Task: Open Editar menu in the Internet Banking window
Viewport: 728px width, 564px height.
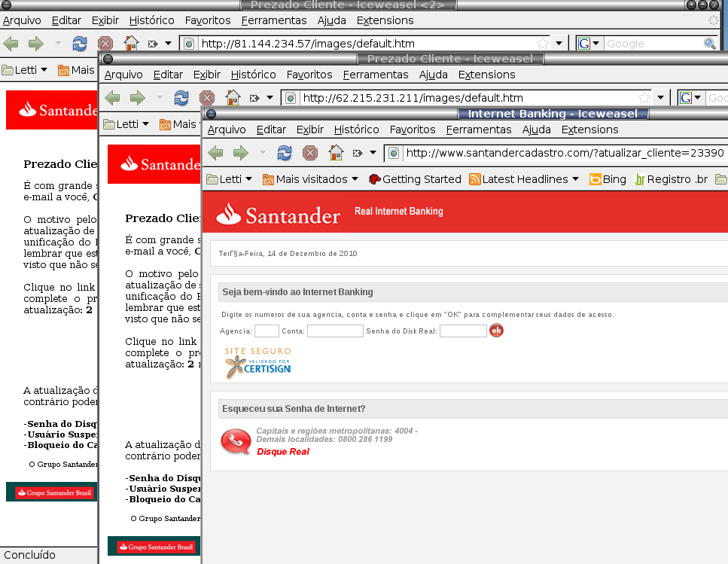Action: pos(271,130)
